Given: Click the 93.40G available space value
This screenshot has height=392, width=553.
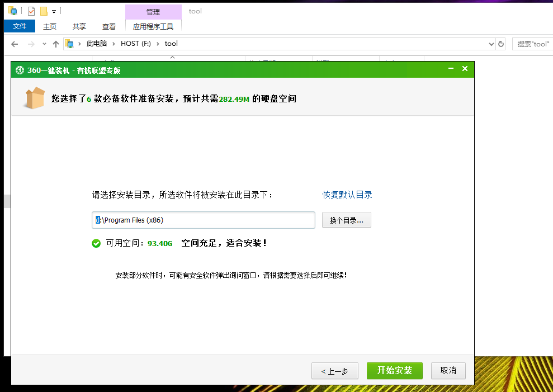Looking at the screenshot, I should click(x=160, y=243).
